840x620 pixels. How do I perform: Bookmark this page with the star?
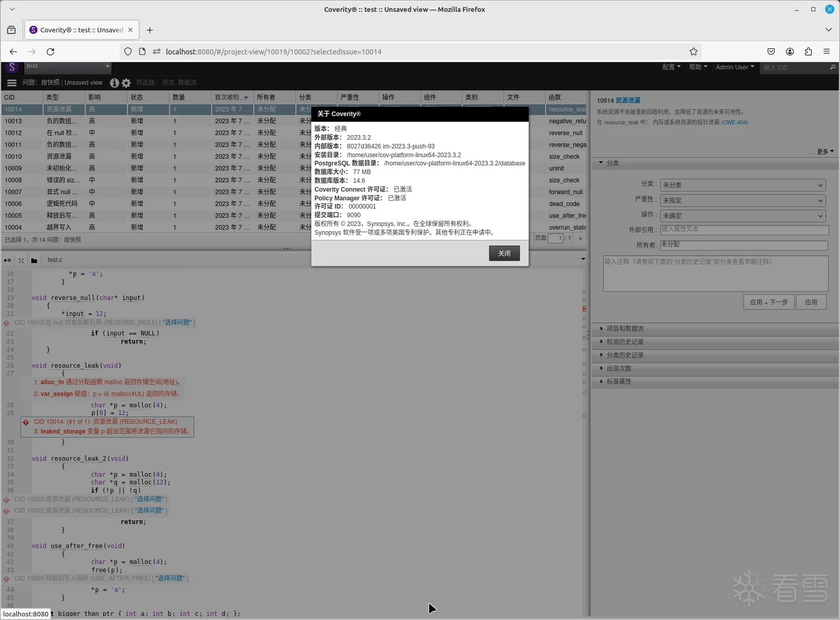point(694,51)
